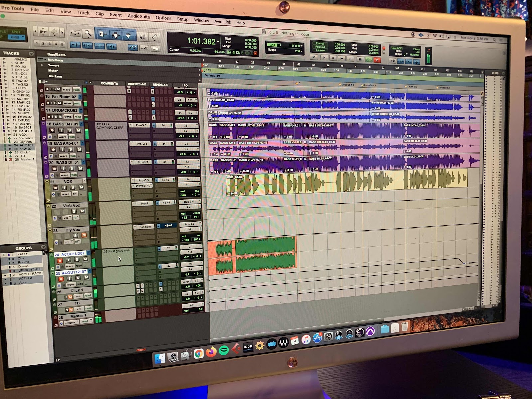Select the Trim tool
Viewport: 532px width, 399px height.
[102, 34]
